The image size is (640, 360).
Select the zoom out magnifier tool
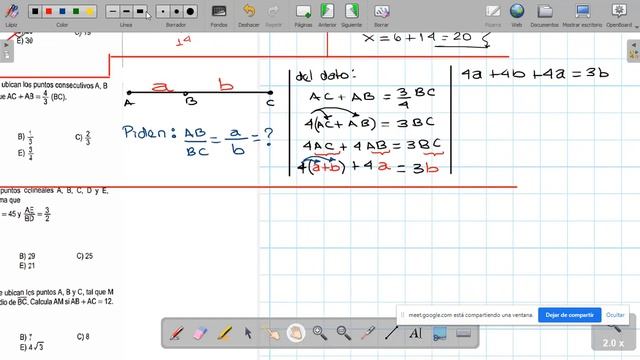pyautogui.click(x=344, y=333)
